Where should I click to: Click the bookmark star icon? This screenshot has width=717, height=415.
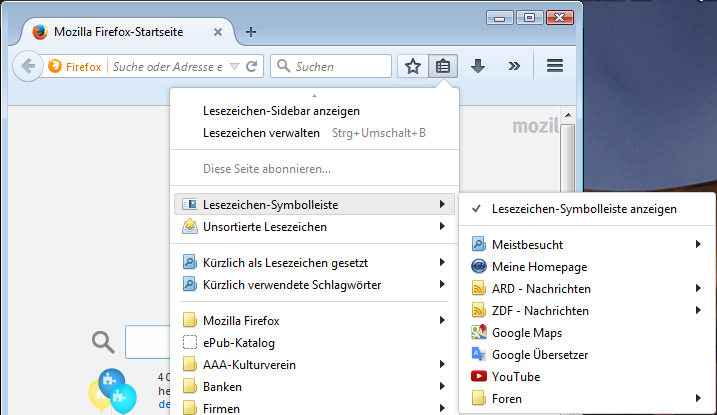pyautogui.click(x=413, y=67)
